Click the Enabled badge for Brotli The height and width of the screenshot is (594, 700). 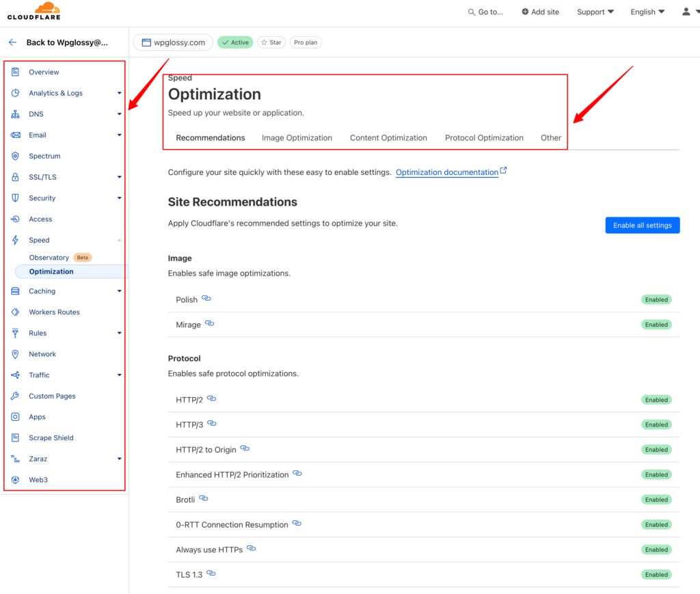(656, 500)
